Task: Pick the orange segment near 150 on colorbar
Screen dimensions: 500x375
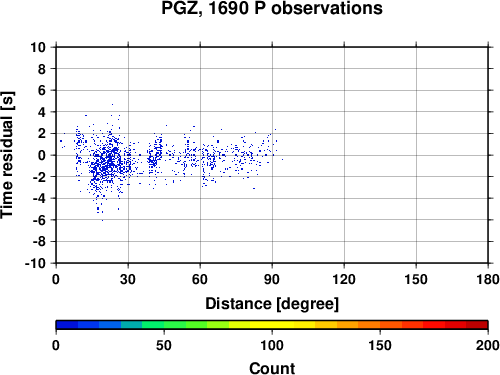Action: (x=380, y=325)
